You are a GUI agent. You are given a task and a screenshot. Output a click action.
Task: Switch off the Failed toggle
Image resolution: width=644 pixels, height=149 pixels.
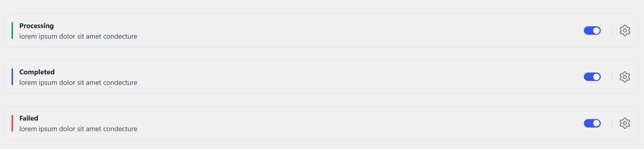[x=592, y=123]
